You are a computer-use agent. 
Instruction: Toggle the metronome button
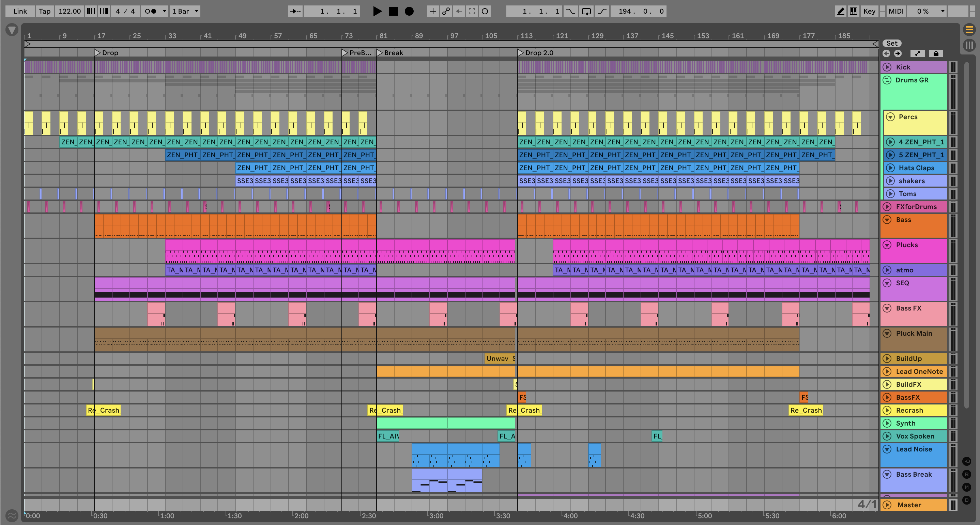[x=151, y=11]
